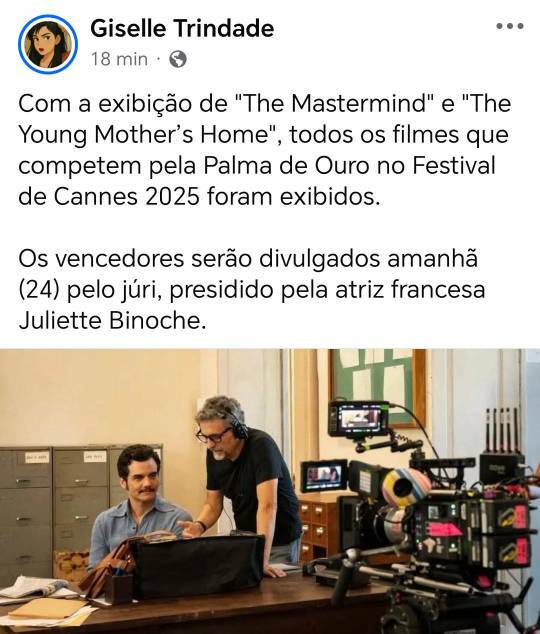Open the three-dot post options menu
The height and width of the screenshot is (634, 540).
510,26
